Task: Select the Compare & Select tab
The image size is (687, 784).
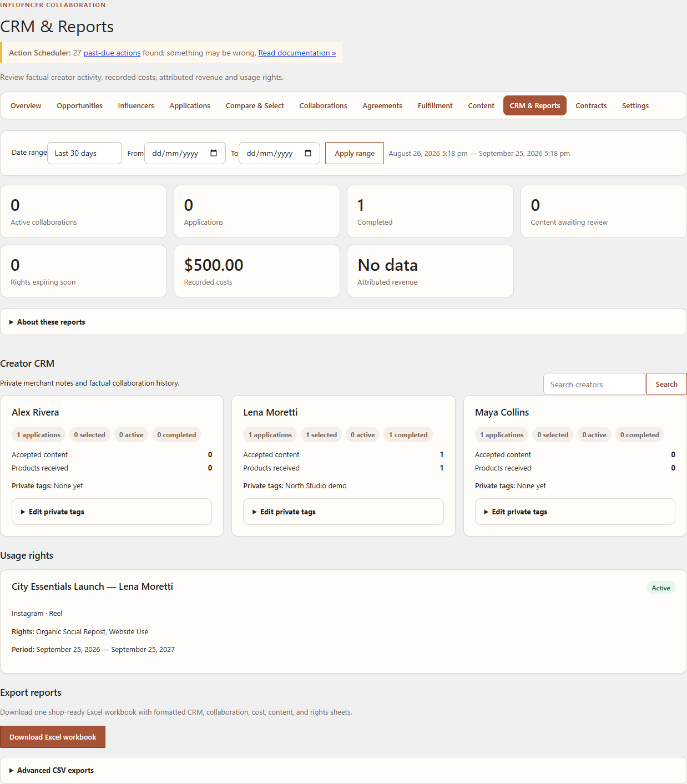Action: coord(255,105)
